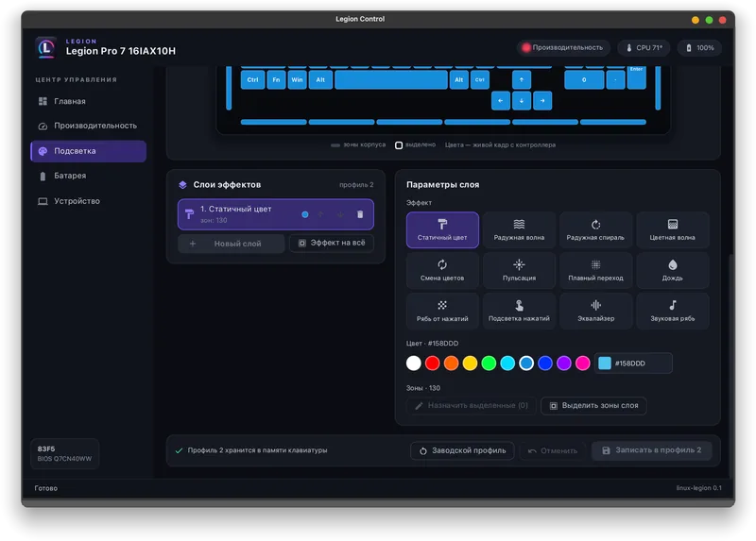Open the Главная section
The image size is (756, 541).
coord(88,101)
